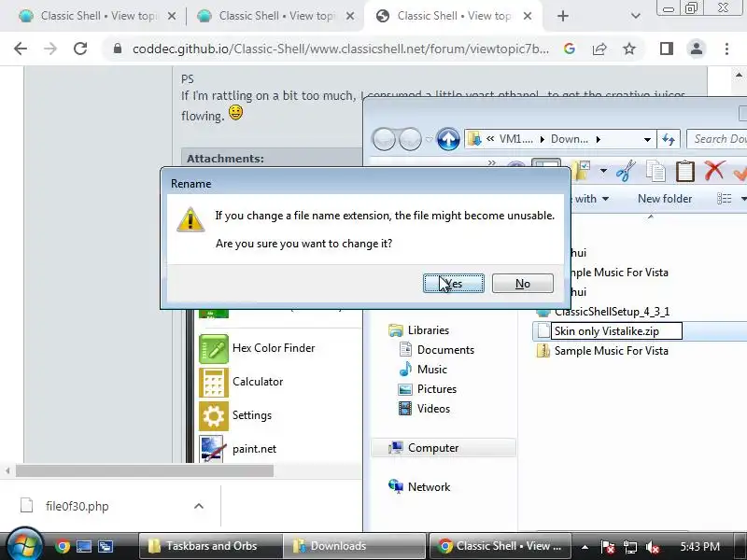This screenshot has width=747, height=560.
Task: Click the folder options icon in Explorer toolbar
Action: 583,171
